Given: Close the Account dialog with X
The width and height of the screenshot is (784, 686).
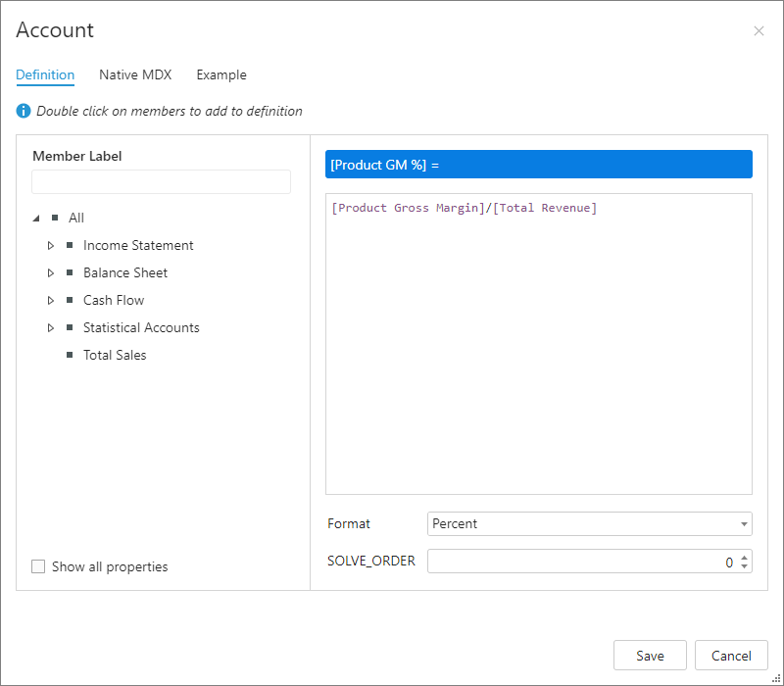Looking at the screenshot, I should (759, 31).
